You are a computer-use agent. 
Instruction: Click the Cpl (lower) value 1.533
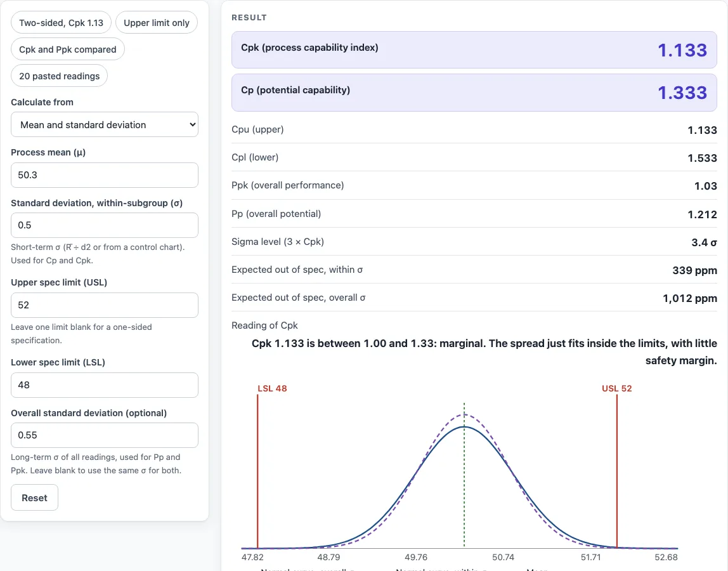(x=702, y=158)
